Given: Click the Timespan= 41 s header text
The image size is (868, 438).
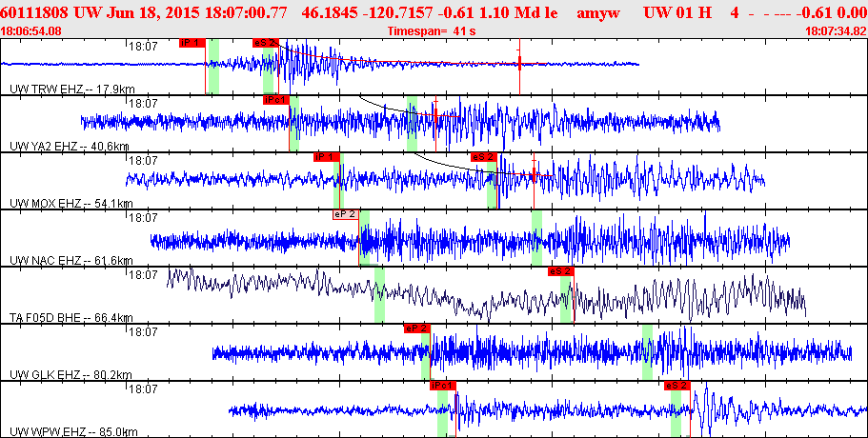Looking at the screenshot, I should tap(432, 31).
